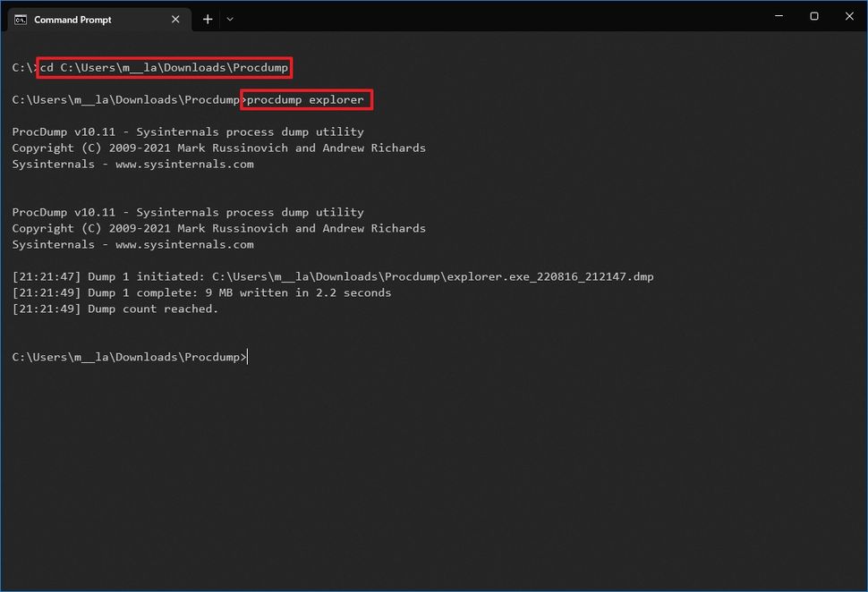The width and height of the screenshot is (868, 592).
Task: Click the '[21:21:49] Dump count reached.' line
Action: tap(115, 309)
